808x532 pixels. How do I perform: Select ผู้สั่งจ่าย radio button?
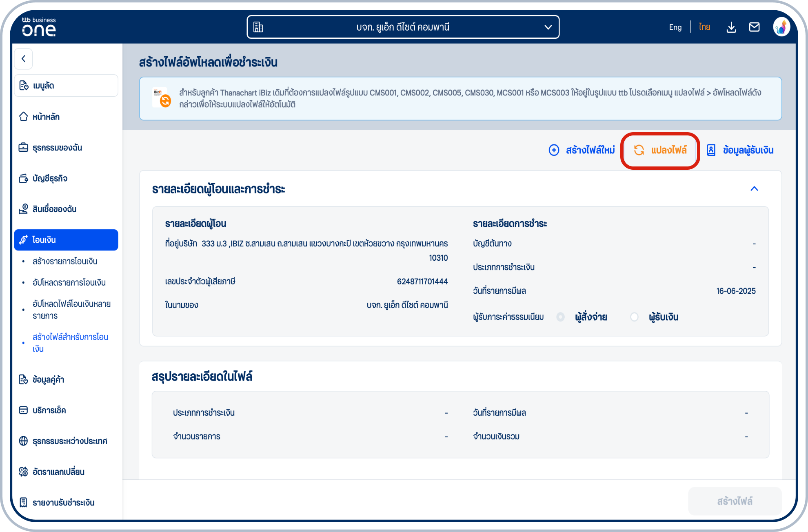[560, 317]
